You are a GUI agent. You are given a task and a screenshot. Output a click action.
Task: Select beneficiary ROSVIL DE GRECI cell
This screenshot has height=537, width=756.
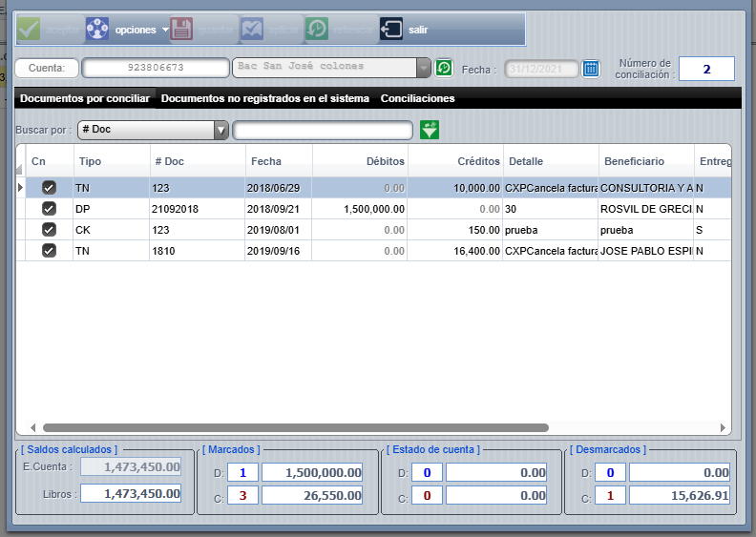[x=646, y=209]
